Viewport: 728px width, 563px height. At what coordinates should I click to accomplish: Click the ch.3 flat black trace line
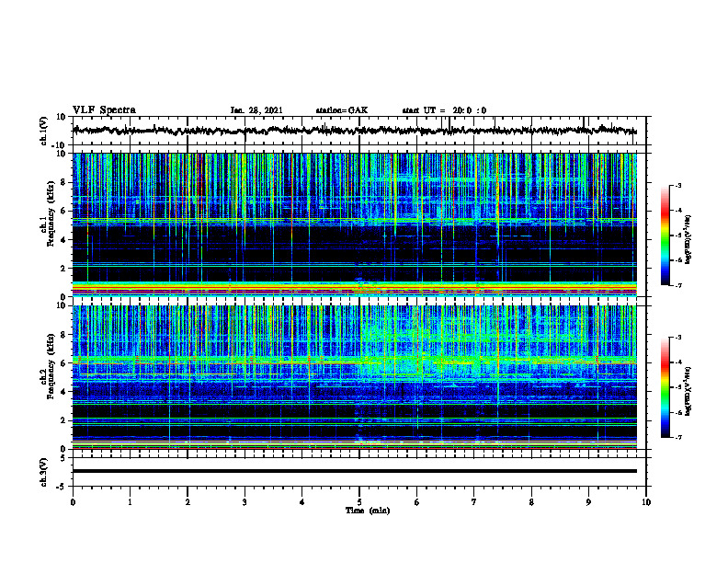pyautogui.click(x=354, y=471)
